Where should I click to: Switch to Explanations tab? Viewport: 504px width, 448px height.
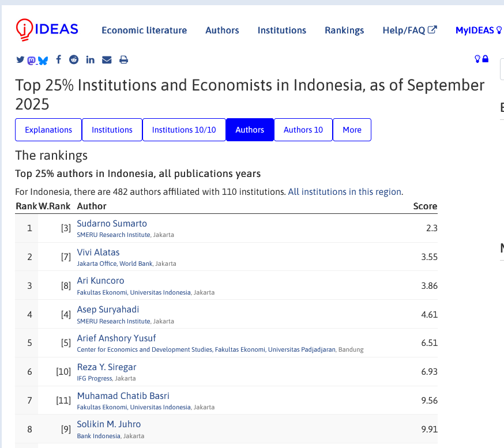pos(48,130)
